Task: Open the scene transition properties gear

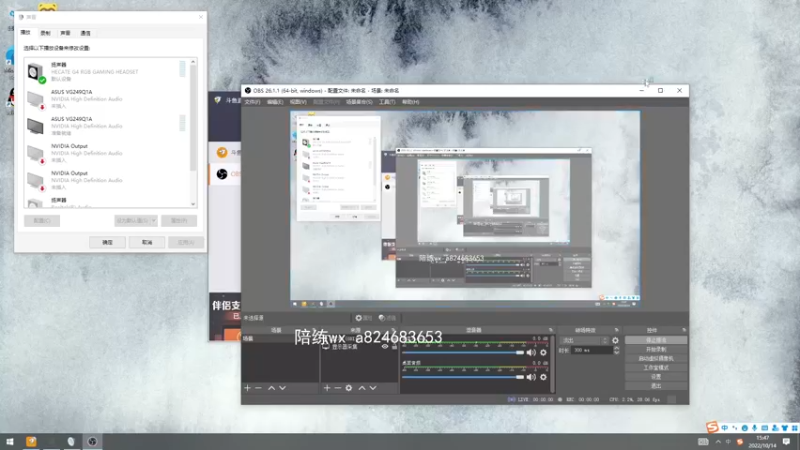Action: [x=615, y=340]
